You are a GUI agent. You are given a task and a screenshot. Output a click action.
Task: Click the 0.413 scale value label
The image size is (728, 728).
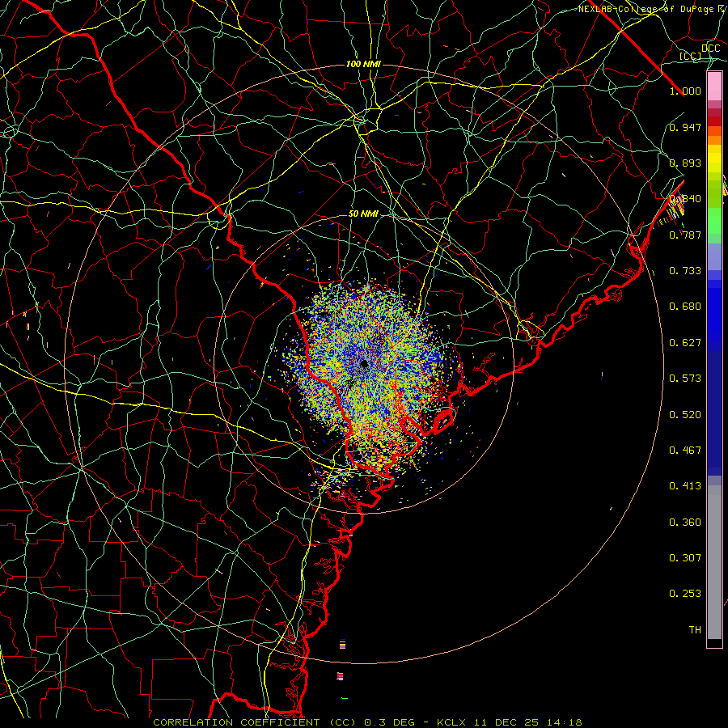pos(685,486)
